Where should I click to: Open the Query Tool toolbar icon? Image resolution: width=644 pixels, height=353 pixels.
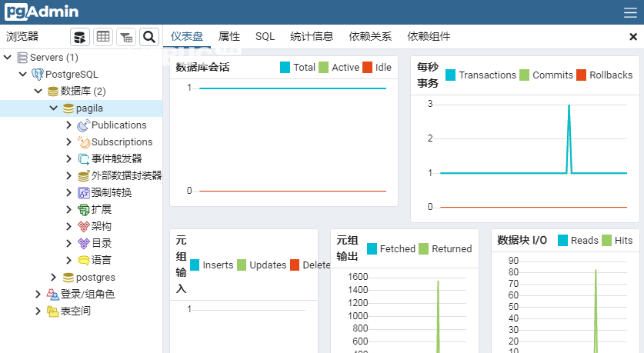coord(80,38)
